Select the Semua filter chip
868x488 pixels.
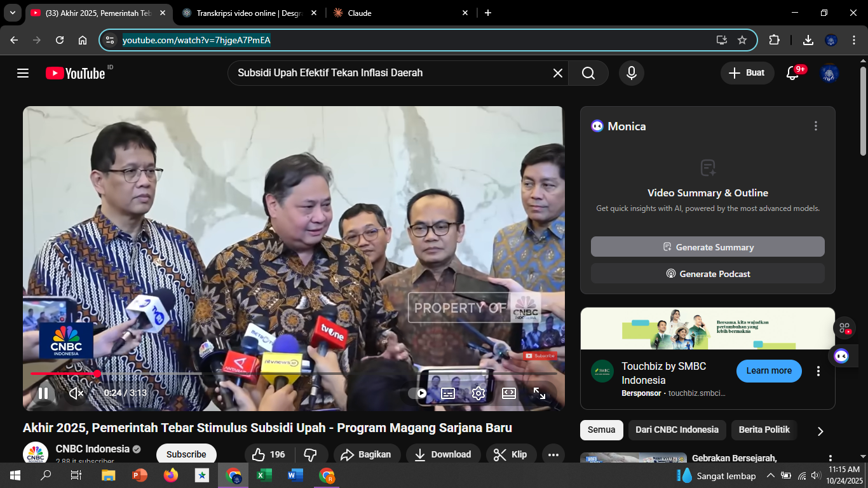(x=601, y=430)
